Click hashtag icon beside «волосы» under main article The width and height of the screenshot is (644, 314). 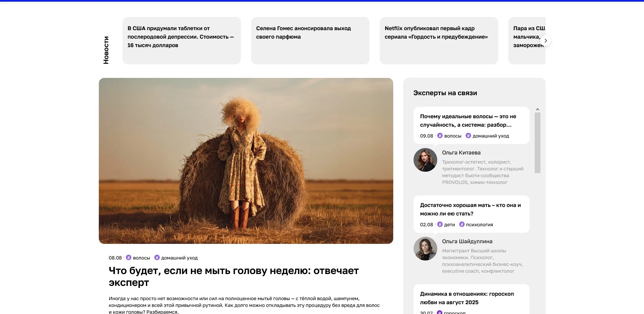click(129, 258)
